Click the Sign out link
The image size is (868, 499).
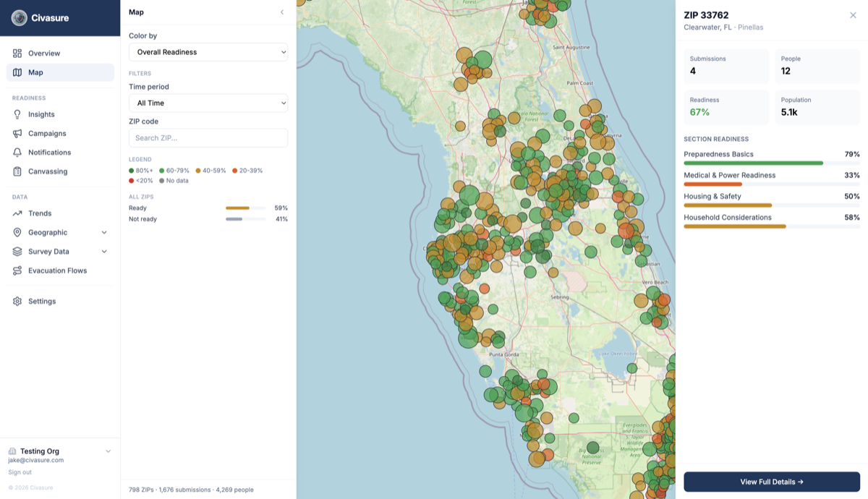(x=20, y=472)
